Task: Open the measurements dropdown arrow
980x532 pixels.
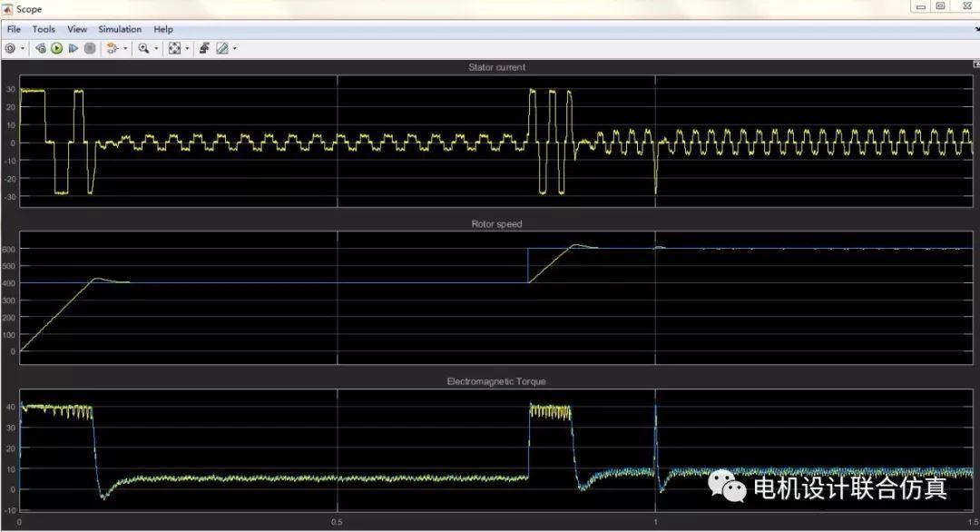Action: coord(234,48)
